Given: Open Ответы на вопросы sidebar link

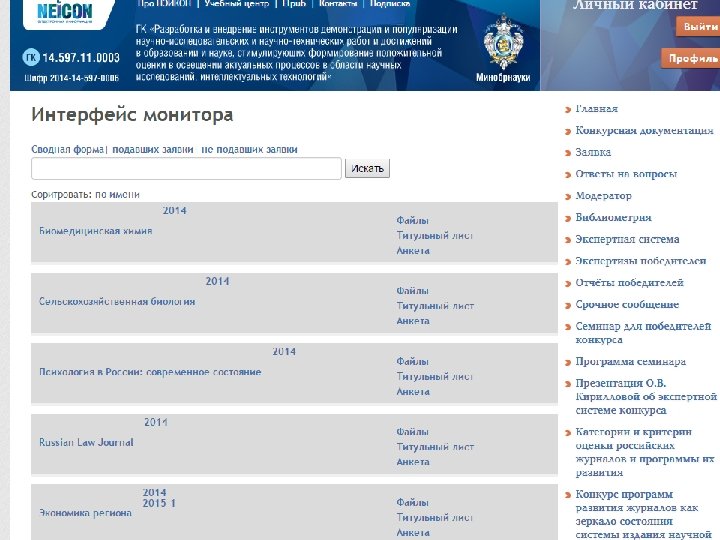Looking at the screenshot, I should (626, 174).
